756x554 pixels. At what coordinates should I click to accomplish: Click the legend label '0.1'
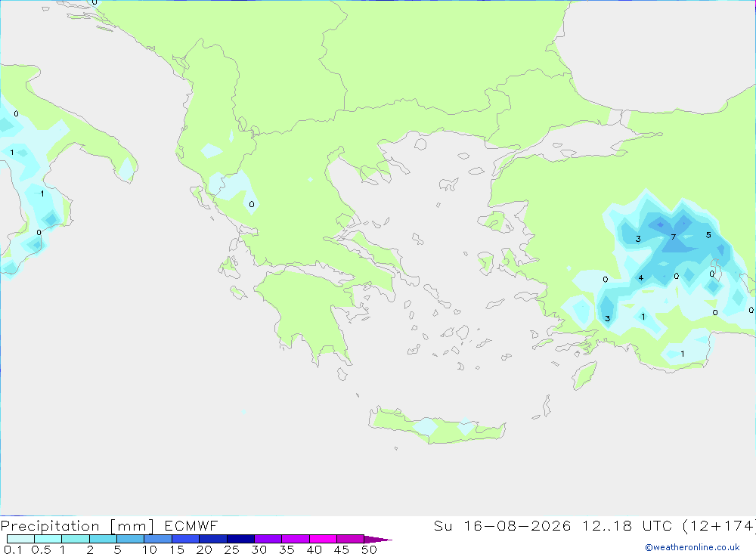[13, 549]
